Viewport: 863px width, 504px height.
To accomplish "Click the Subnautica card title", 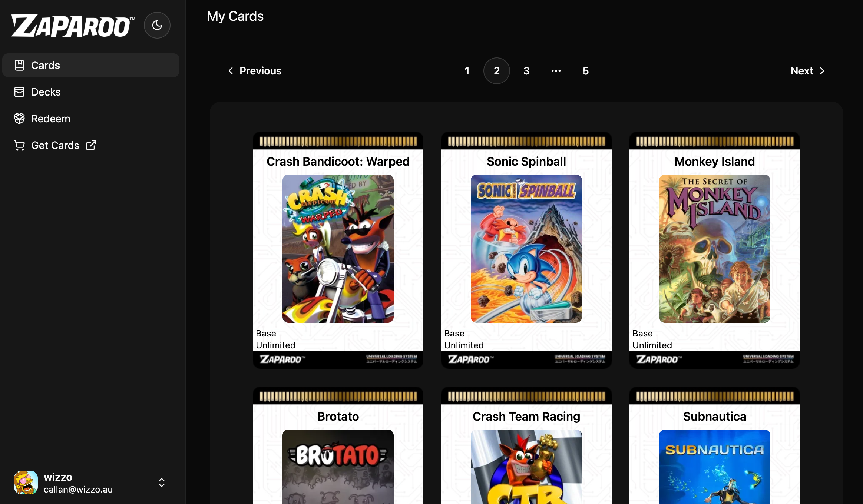I will pyautogui.click(x=715, y=417).
